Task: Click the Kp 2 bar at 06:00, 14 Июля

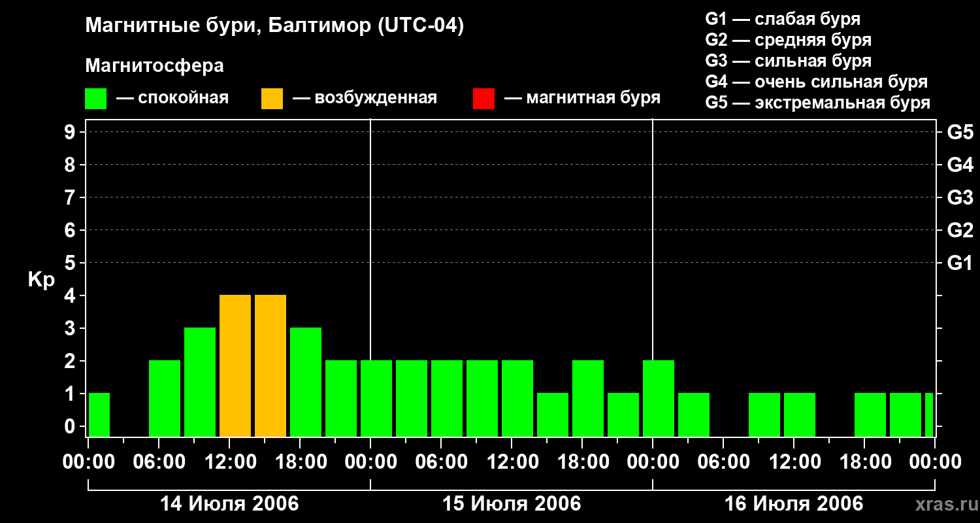Action: (x=165, y=399)
